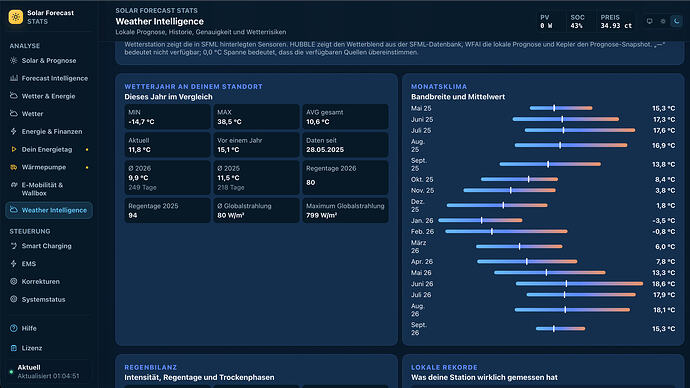The height and width of the screenshot is (388, 690).
Task: Click the cloud icon beside Wetter
Action: click(x=14, y=113)
